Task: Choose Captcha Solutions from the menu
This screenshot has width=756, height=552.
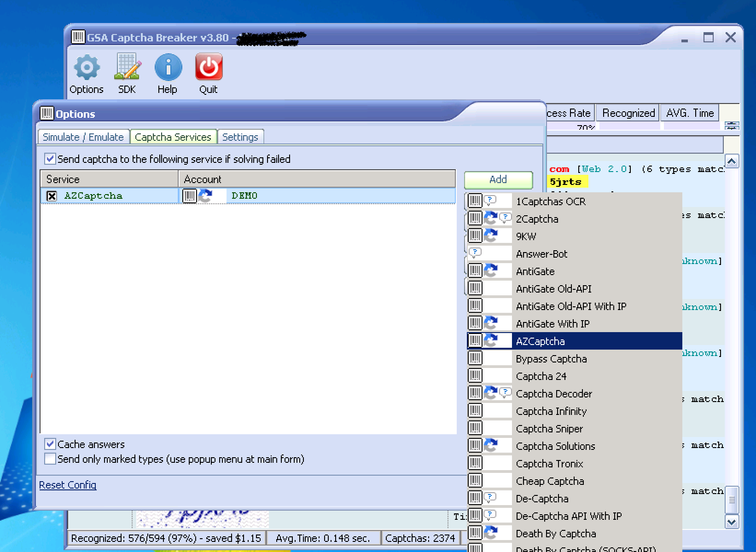Action: click(x=574, y=446)
